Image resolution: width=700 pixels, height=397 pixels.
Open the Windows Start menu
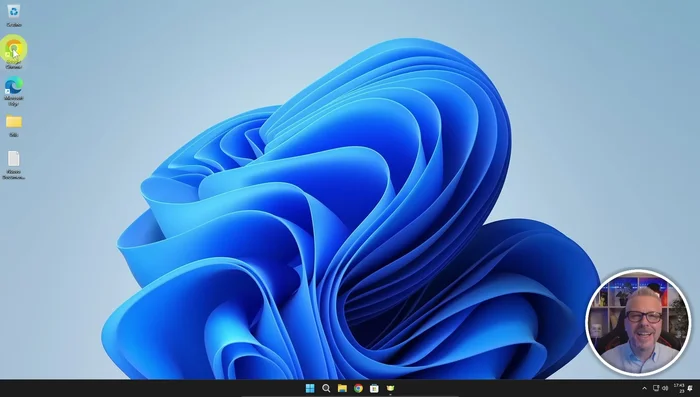[310, 388]
